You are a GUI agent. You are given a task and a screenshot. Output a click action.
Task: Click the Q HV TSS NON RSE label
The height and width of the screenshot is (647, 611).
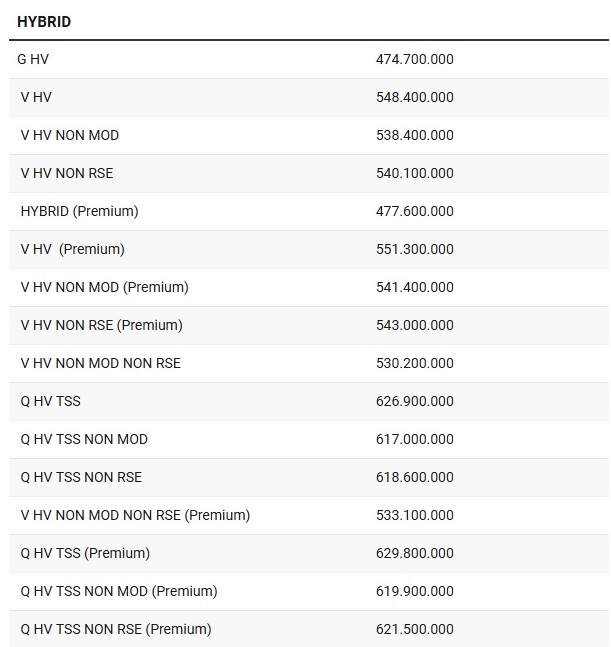(x=81, y=477)
